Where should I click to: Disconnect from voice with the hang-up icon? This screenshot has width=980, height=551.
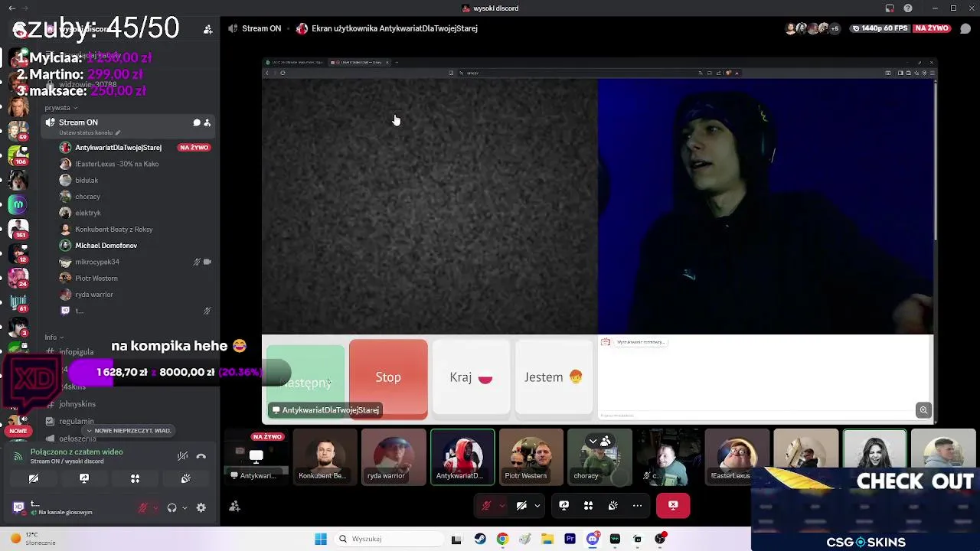201,456
